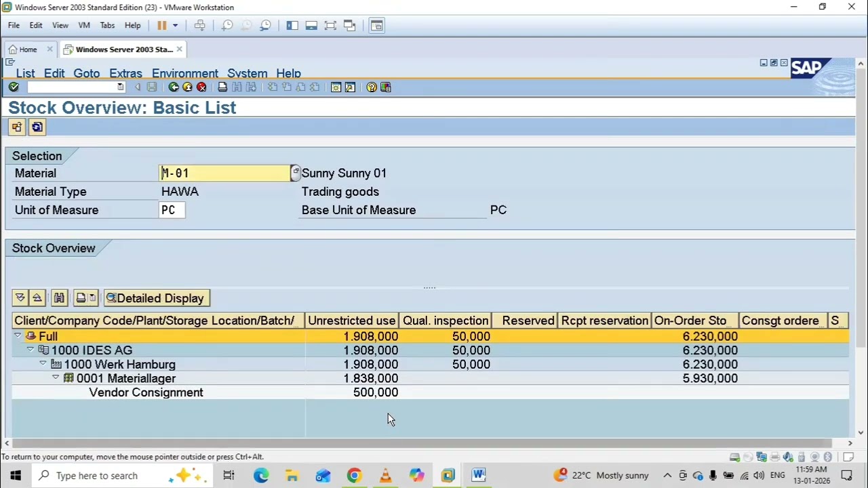The image size is (868, 488).
Task: Click the first application toolbar icon under the title
Action: pos(17,127)
